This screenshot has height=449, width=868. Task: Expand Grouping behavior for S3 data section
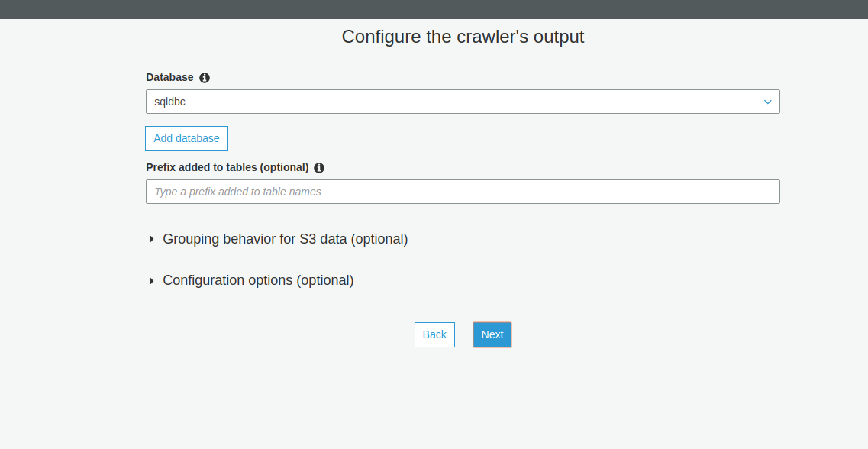tap(285, 239)
